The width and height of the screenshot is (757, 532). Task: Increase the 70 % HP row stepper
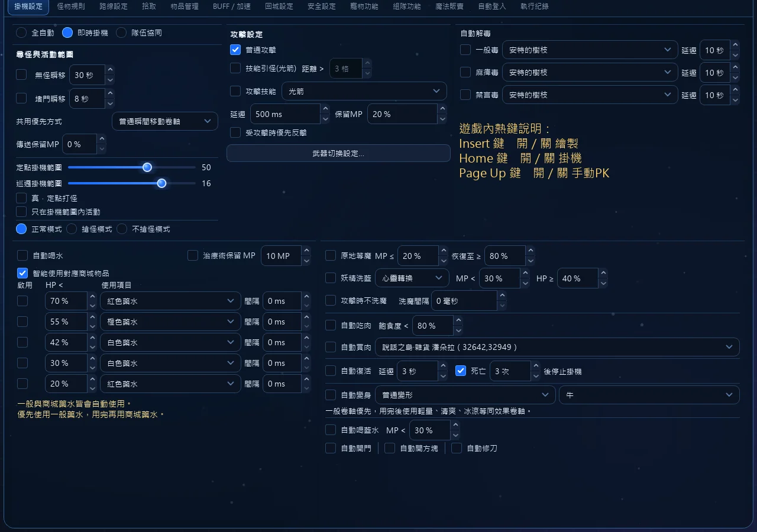[x=92, y=296]
